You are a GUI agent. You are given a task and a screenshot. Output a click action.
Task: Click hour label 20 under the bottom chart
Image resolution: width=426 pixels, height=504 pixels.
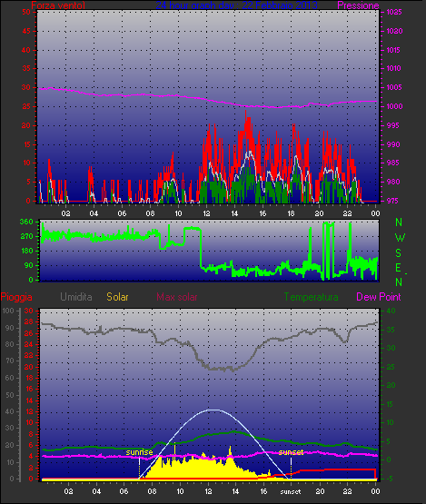tap(320, 491)
